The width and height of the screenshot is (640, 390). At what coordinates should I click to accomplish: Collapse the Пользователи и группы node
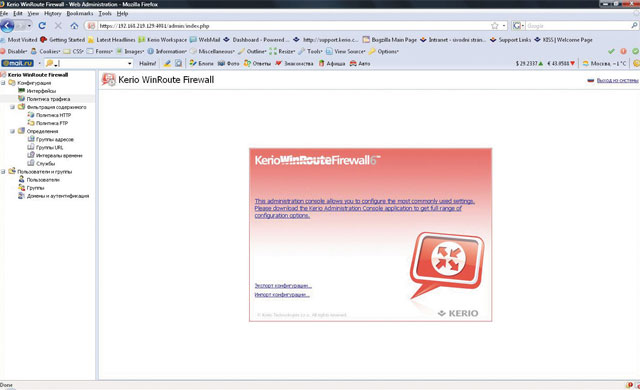3,171
